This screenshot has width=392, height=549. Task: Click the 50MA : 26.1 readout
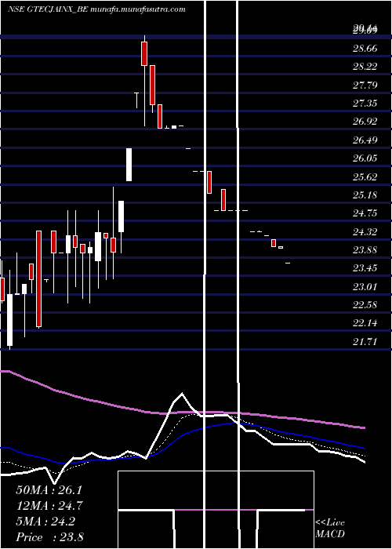coord(49,490)
